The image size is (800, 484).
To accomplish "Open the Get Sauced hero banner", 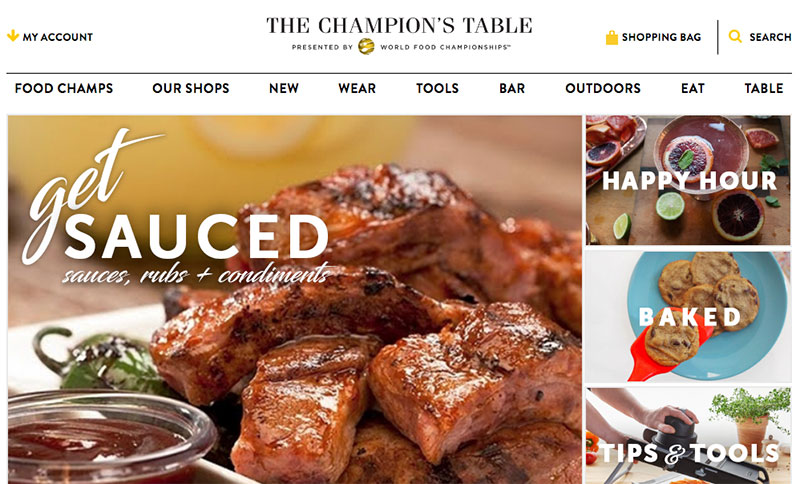I will pos(294,299).
